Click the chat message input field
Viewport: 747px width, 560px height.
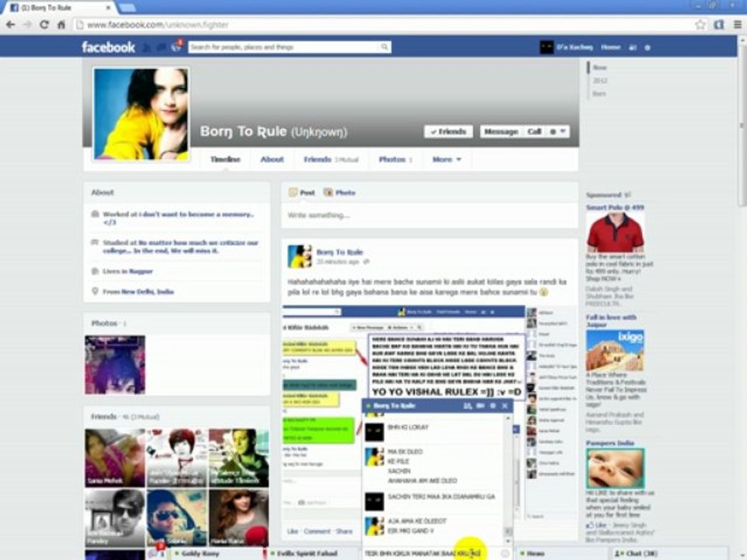click(x=431, y=553)
